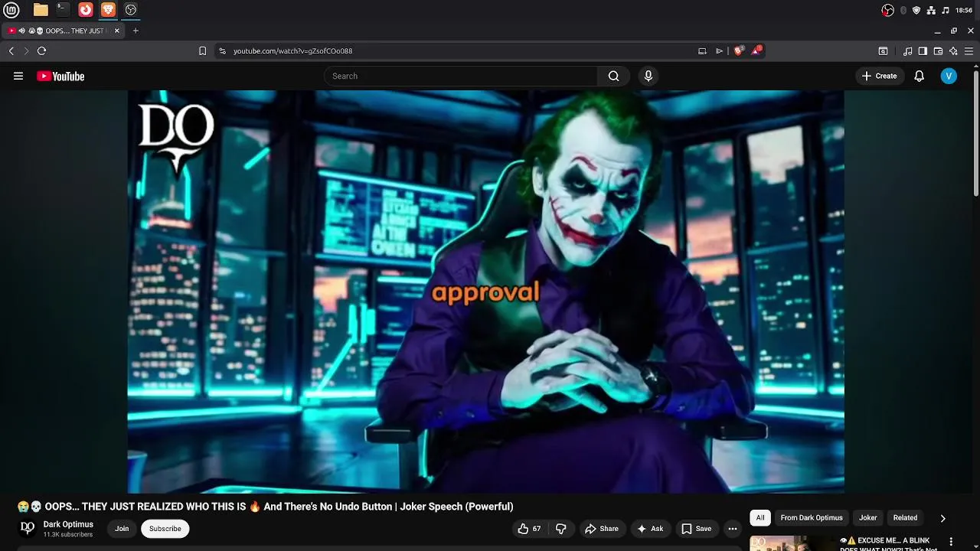This screenshot has width=980, height=551.
Task: Go forward with the browser forward arrow
Action: [x=26, y=51]
